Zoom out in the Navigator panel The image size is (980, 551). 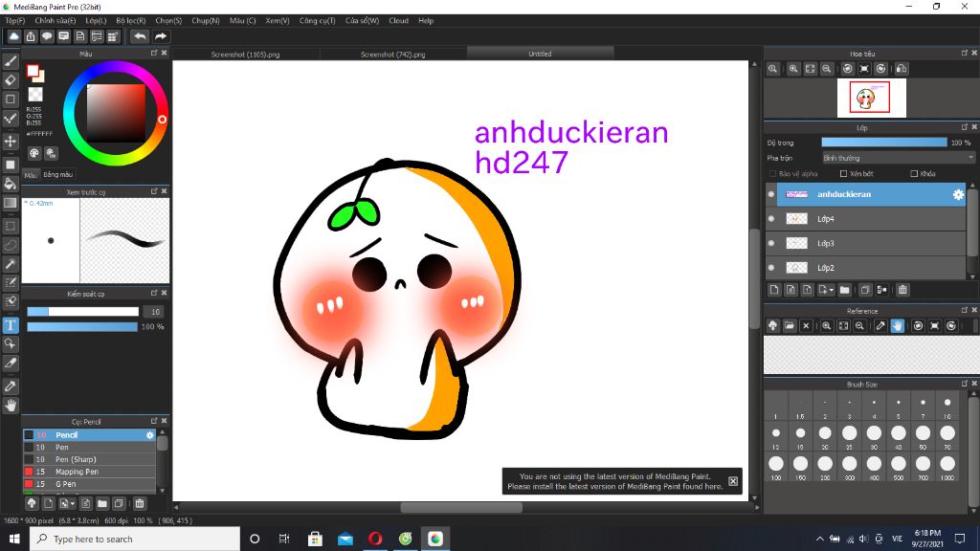tap(826, 69)
